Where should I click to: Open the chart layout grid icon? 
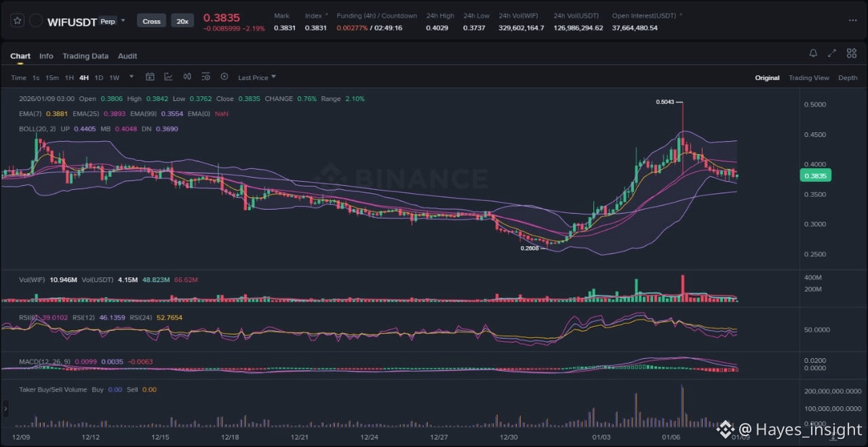852,54
